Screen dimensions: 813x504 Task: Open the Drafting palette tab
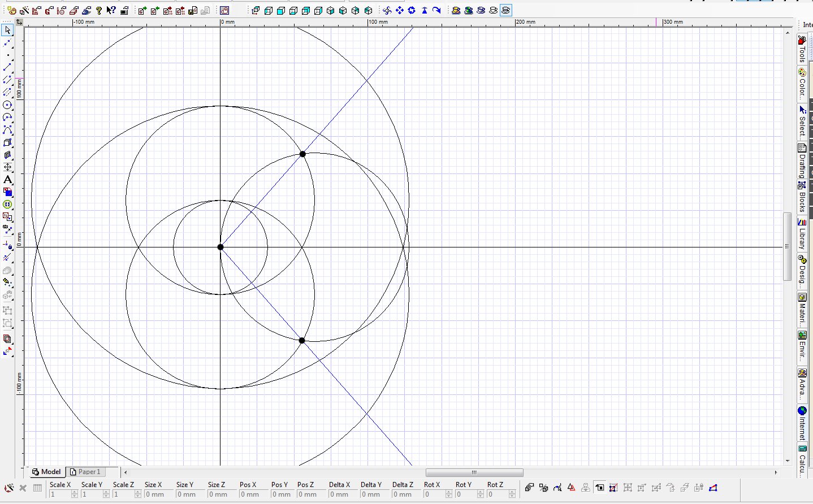click(802, 161)
